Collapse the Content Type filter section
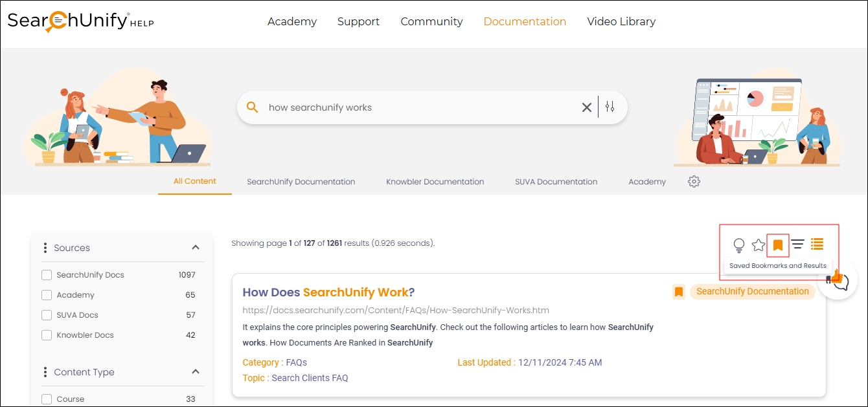Image resolution: width=868 pixels, height=407 pixels. (195, 372)
